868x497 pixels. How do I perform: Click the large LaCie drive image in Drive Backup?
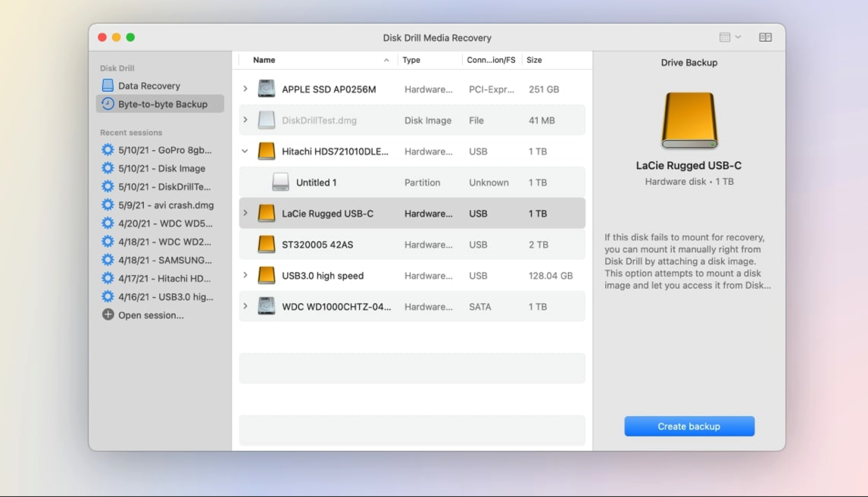coord(689,120)
